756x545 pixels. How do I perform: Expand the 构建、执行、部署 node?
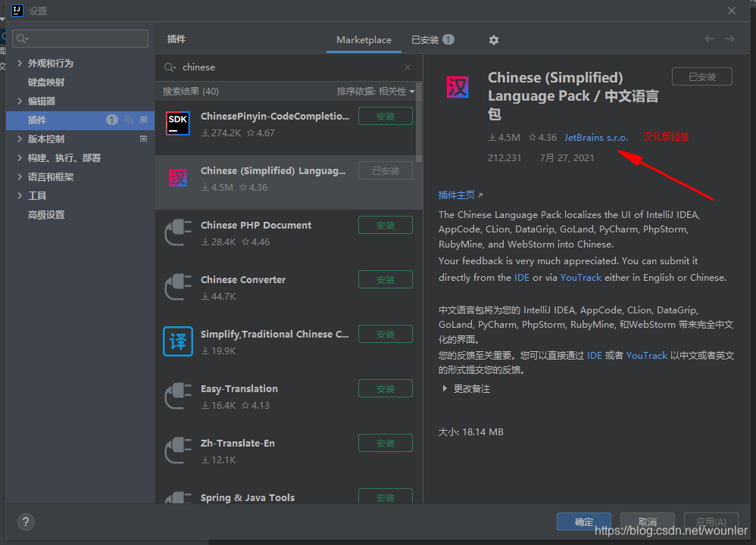coord(20,157)
